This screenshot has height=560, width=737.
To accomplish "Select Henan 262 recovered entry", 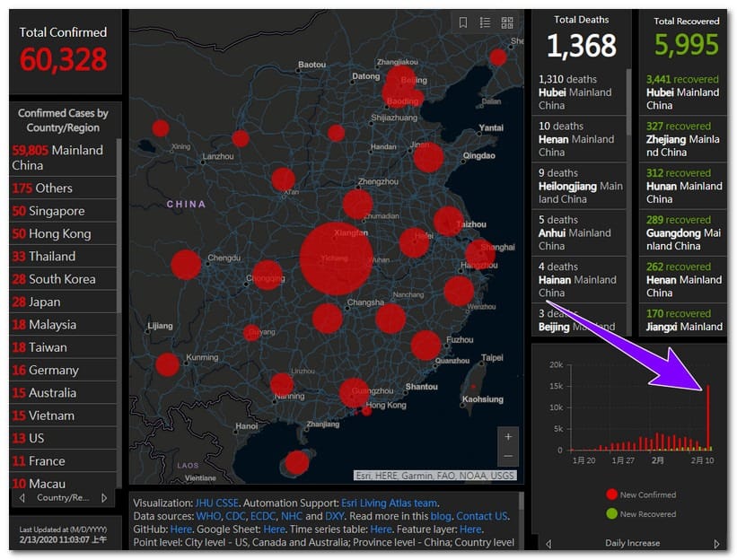I will (683, 279).
